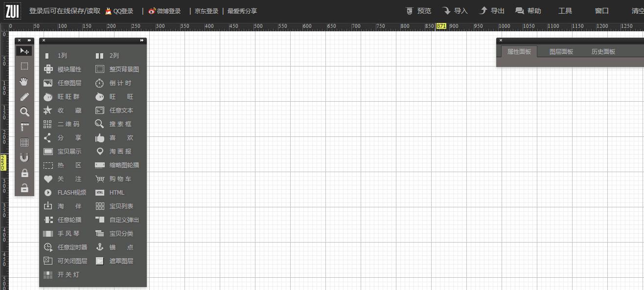Viewport: 644px width, 290px height.
Task: Add 宝贝展示 product display
Action: [62, 152]
